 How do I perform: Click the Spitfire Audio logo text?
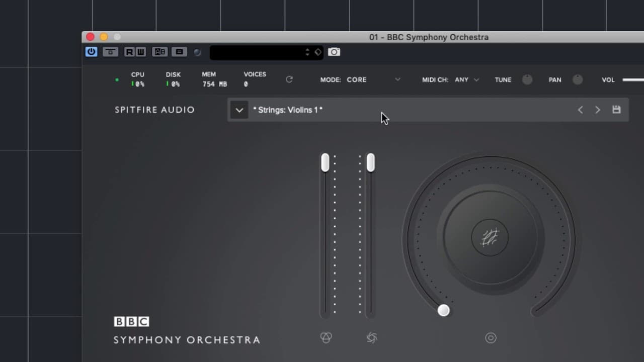(154, 110)
